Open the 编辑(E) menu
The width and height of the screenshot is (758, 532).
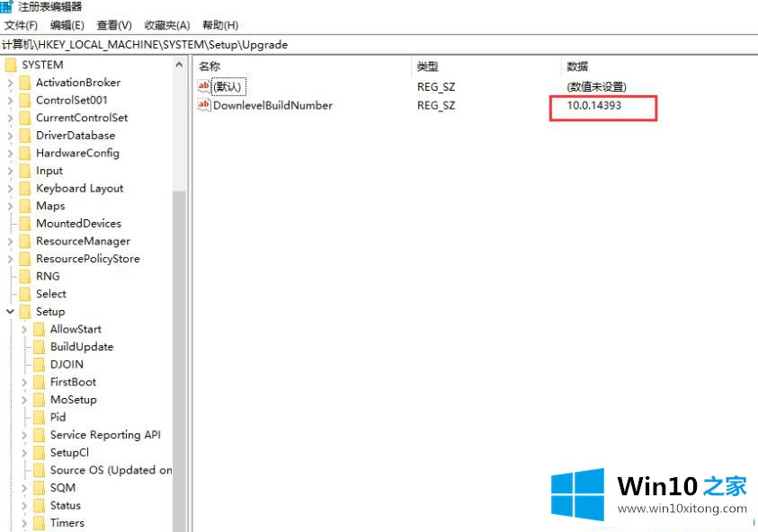pos(67,25)
